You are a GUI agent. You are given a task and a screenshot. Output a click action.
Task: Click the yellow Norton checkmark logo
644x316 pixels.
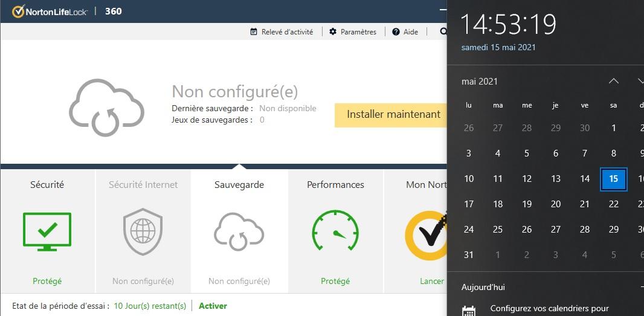coord(427,235)
